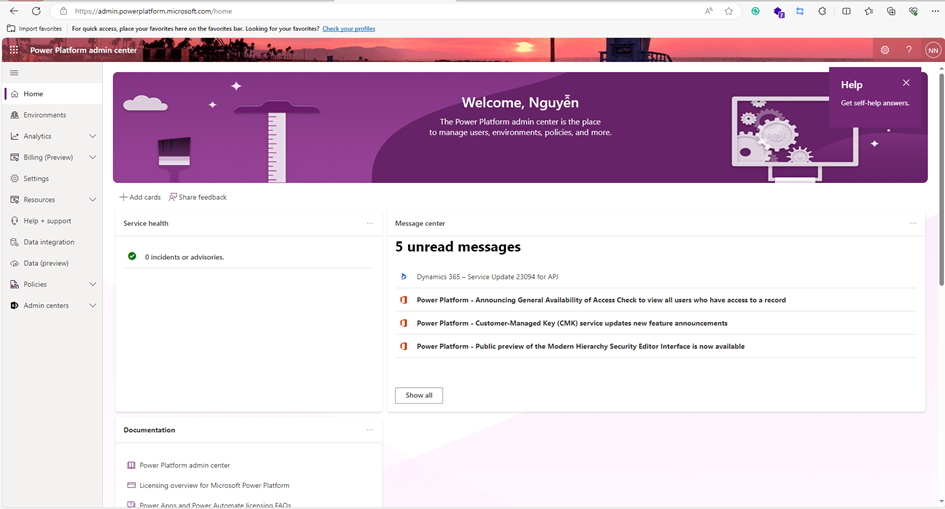
Task: Expand the Resources navigation group
Action: (92, 200)
